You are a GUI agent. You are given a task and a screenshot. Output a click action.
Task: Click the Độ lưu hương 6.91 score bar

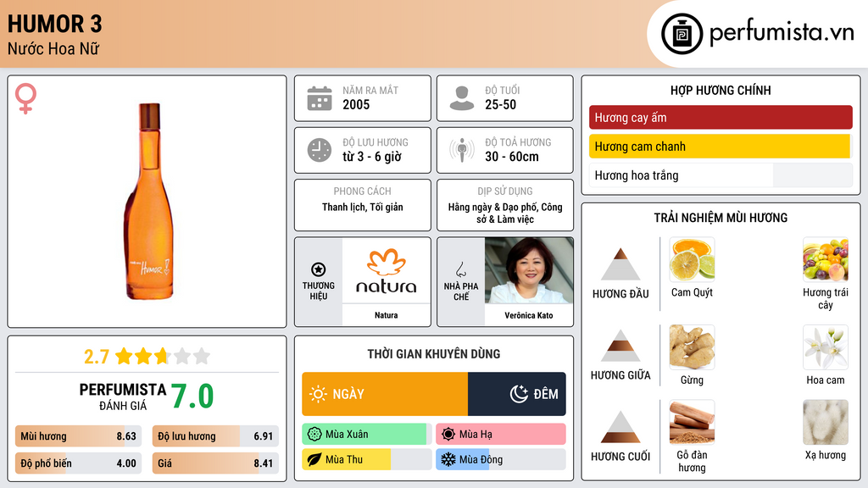point(215,436)
